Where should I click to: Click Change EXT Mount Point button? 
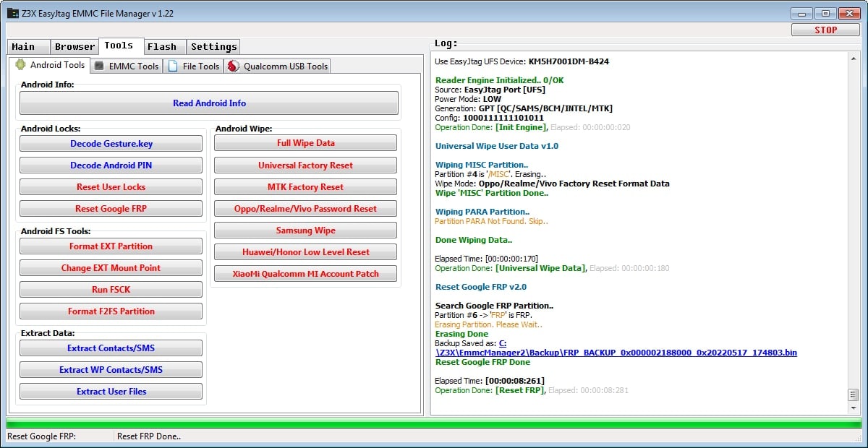[111, 268]
